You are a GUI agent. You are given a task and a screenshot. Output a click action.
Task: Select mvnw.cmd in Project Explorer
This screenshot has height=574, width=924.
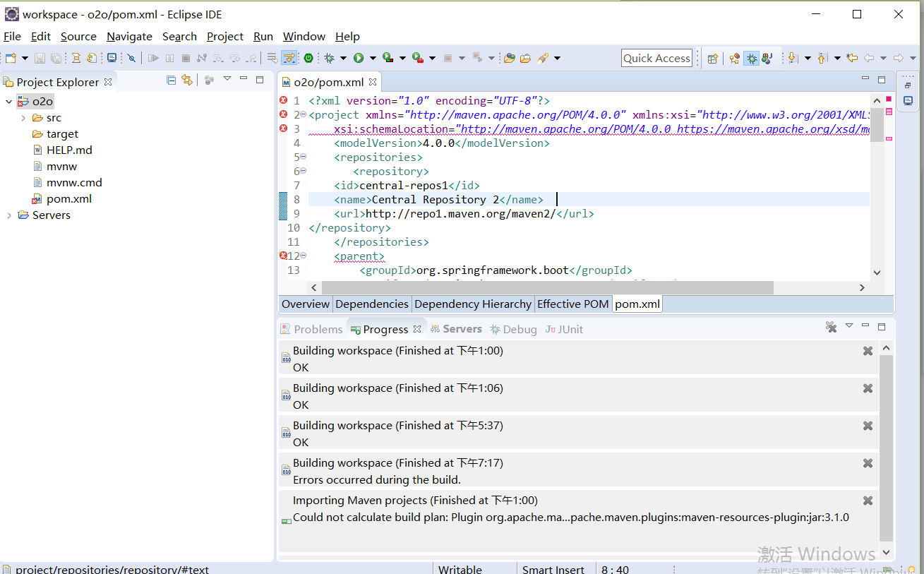click(74, 183)
